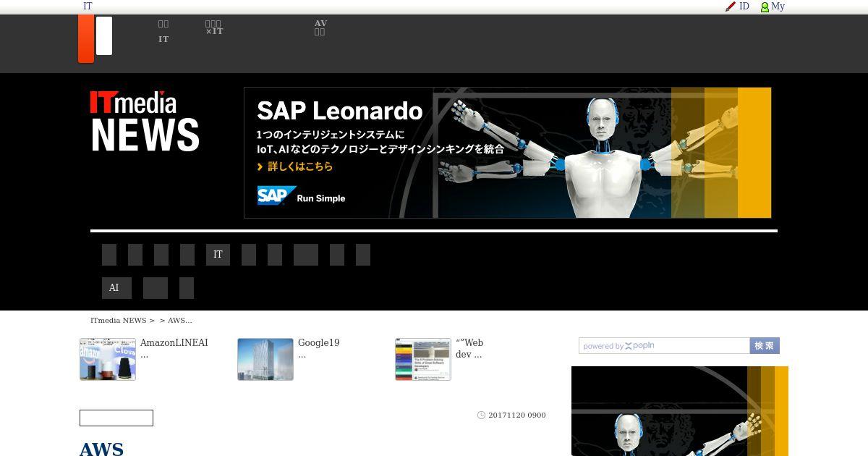
Task: Click the IT link at top-left bar
Action: (88, 7)
